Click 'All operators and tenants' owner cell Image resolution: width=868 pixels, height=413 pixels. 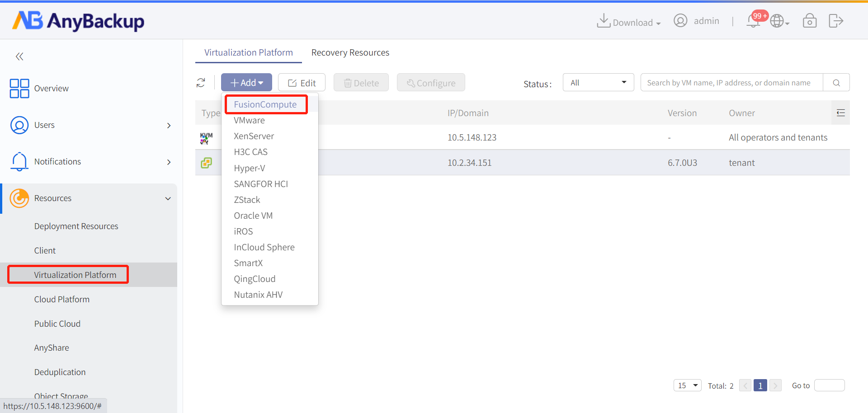tap(778, 137)
